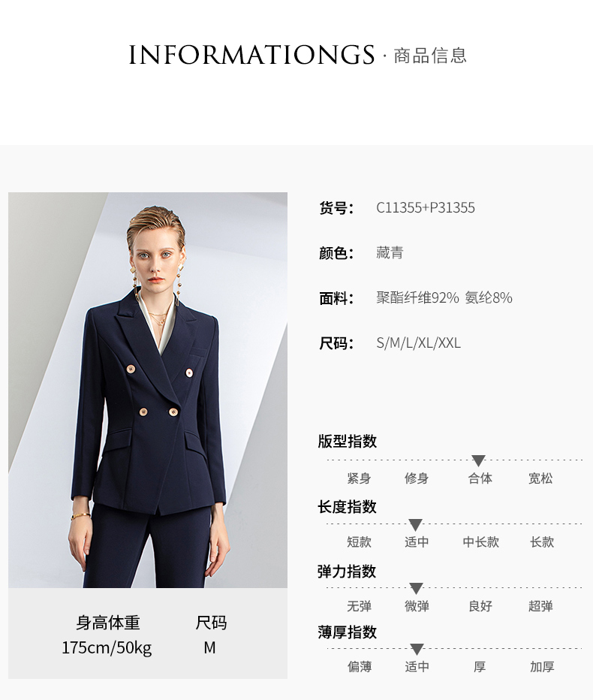Click the 长度指数 triangle marker above 适中
This screenshot has width=593, height=700.
[415, 524]
